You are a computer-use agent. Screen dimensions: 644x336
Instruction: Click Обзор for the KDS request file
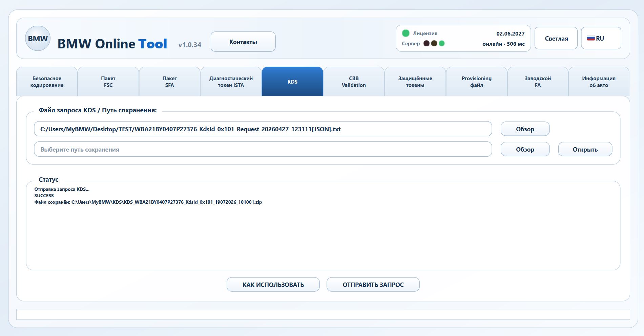525,129
